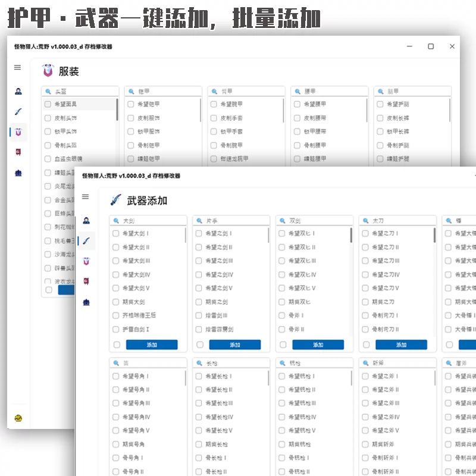This screenshot has width=476, height=476.
Task: Click 添加 button under 双剑 list
Action: click(318, 345)
